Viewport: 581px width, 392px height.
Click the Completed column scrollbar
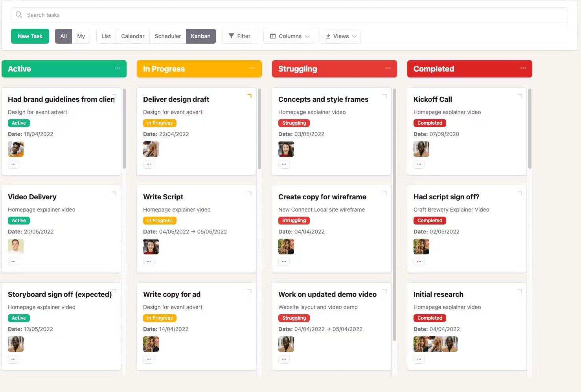click(x=530, y=129)
